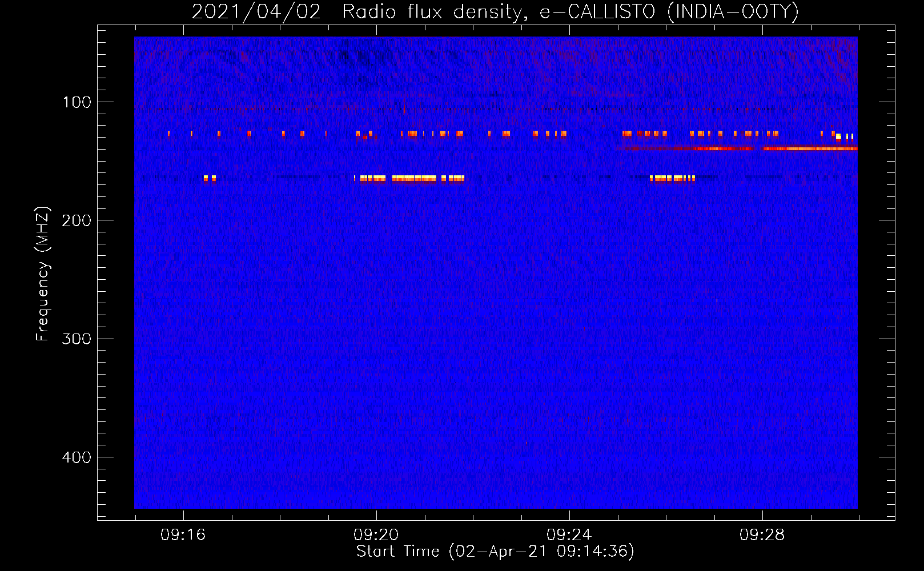The width and height of the screenshot is (924, 571).
Task: Select the 300 frequency tick label
Action: click(x=77, y=339)
